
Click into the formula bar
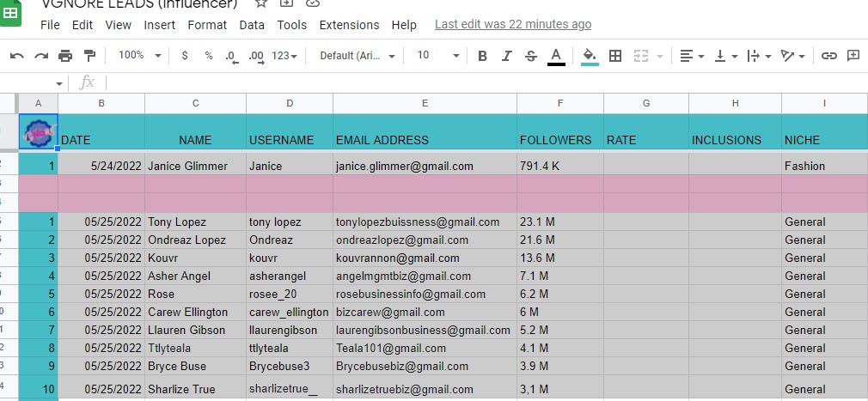tap(486, 83)
